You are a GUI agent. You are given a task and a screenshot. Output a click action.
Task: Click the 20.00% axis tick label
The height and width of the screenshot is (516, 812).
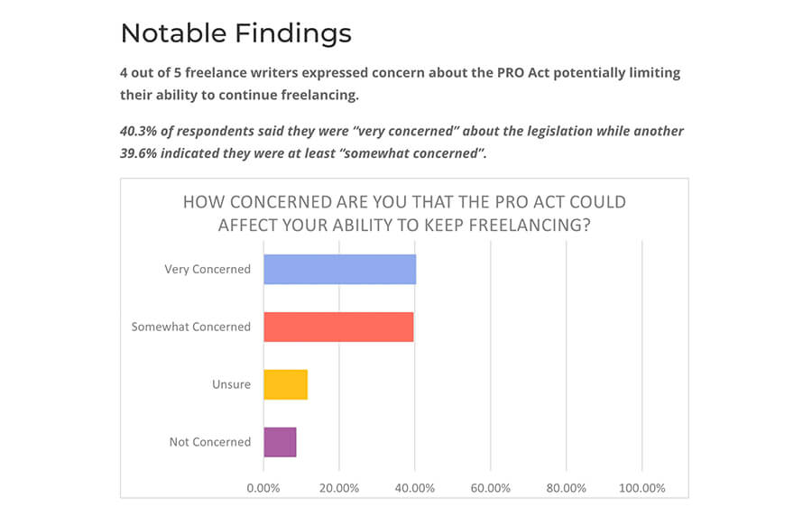(x=339, y=488)
